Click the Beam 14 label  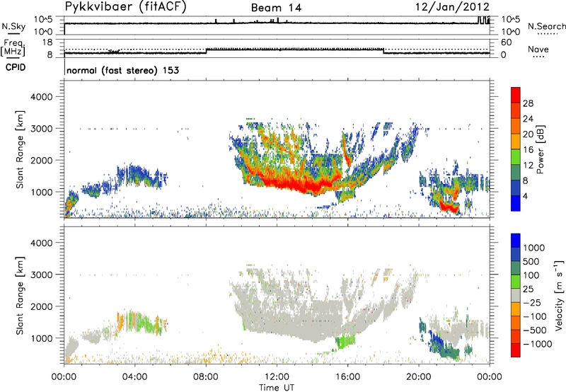(x=276, y=8)
